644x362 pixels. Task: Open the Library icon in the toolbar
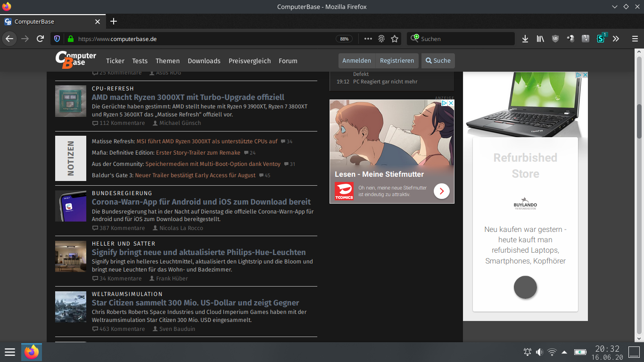tap(540, 39)
